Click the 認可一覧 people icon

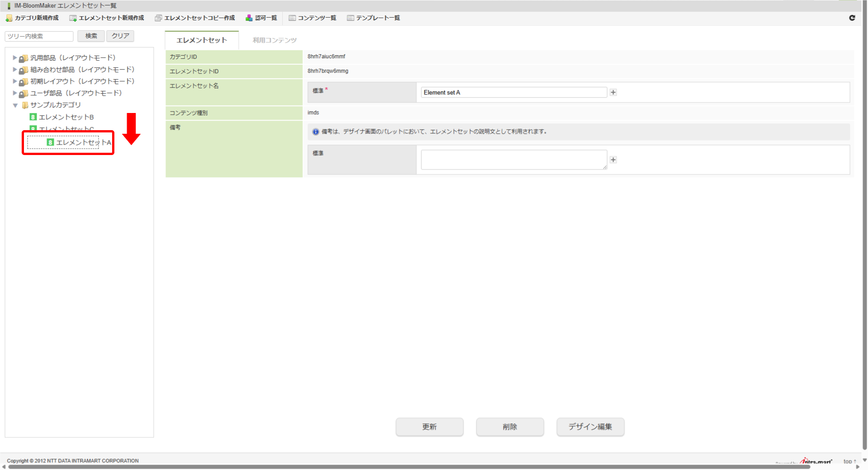point(249,18)
